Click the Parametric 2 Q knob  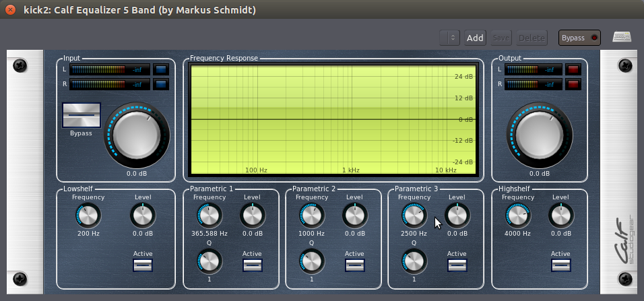tap(312, 261)
